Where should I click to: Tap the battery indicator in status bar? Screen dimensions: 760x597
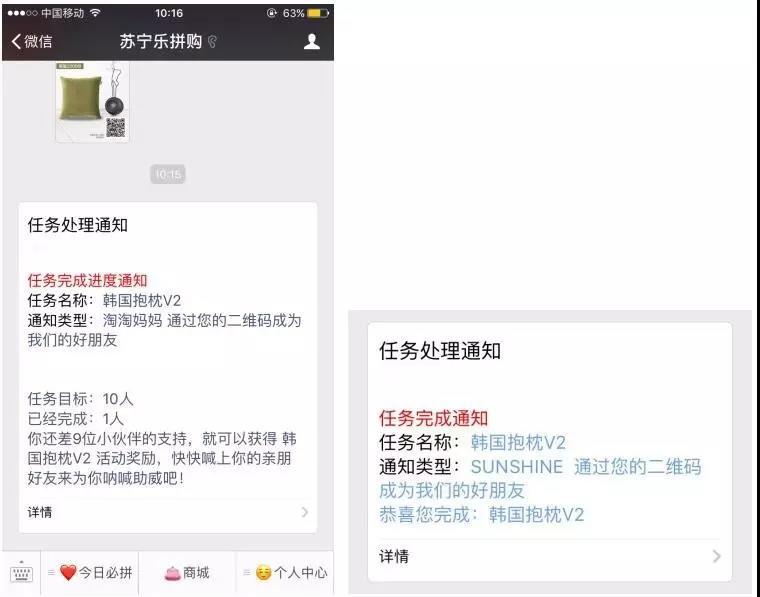point(318,14)
